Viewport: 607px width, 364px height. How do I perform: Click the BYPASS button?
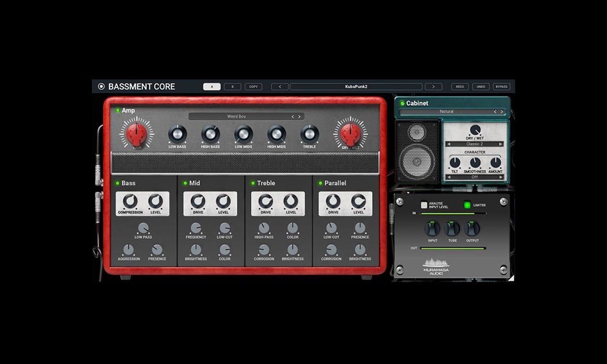(x=501, y=87)
